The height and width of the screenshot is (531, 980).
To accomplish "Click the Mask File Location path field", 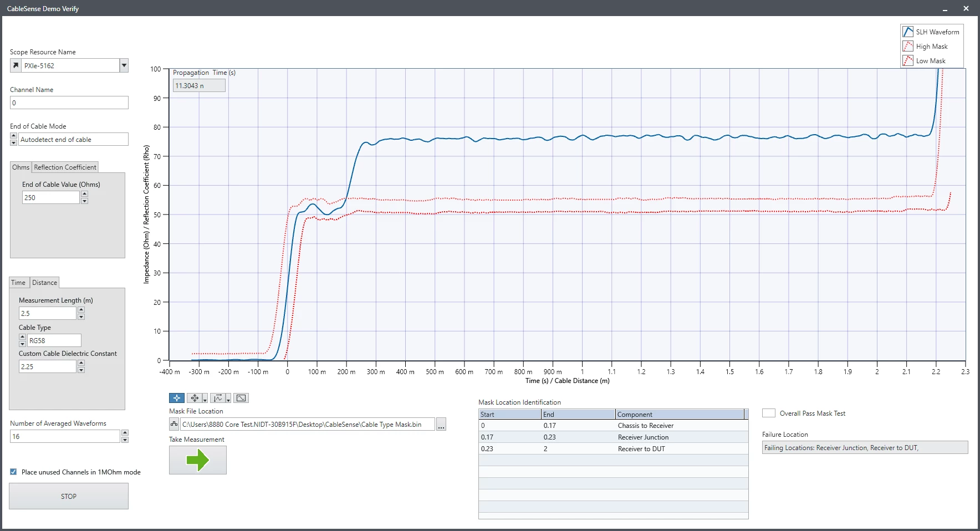I will click(x=308, y=425).
